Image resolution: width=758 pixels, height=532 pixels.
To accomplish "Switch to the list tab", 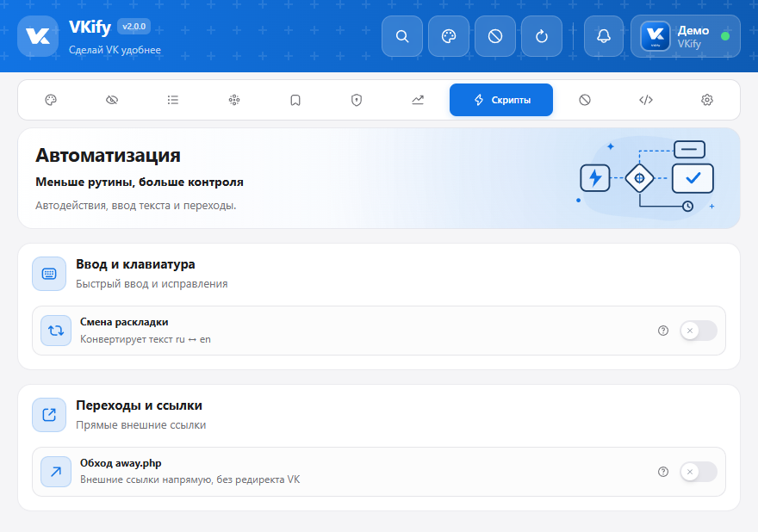I will (173, 100).
